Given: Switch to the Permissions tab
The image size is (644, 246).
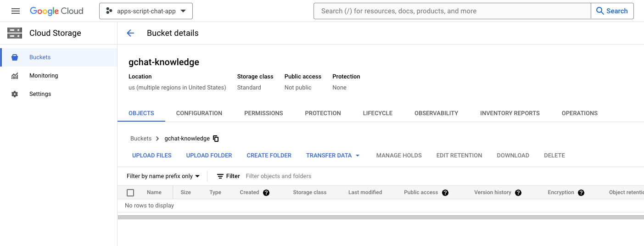Looking at the screenshot, I should (x=263, y=113).
